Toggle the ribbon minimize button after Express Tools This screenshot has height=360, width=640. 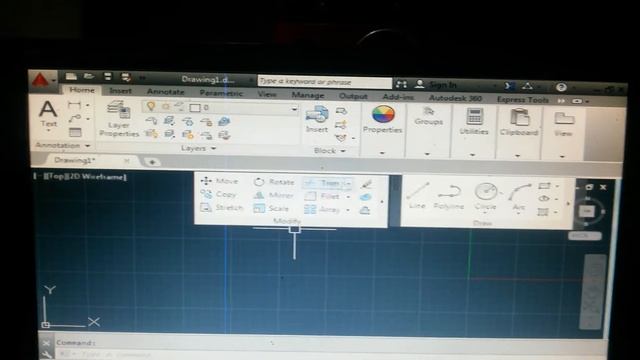pyautogui.click(x=577, y=101)
